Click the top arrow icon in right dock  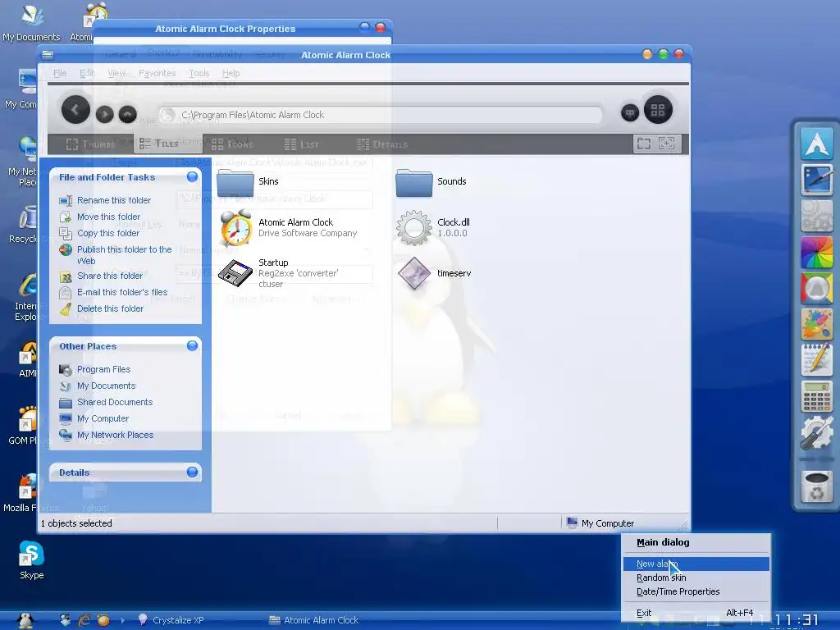tap(817, 143)
